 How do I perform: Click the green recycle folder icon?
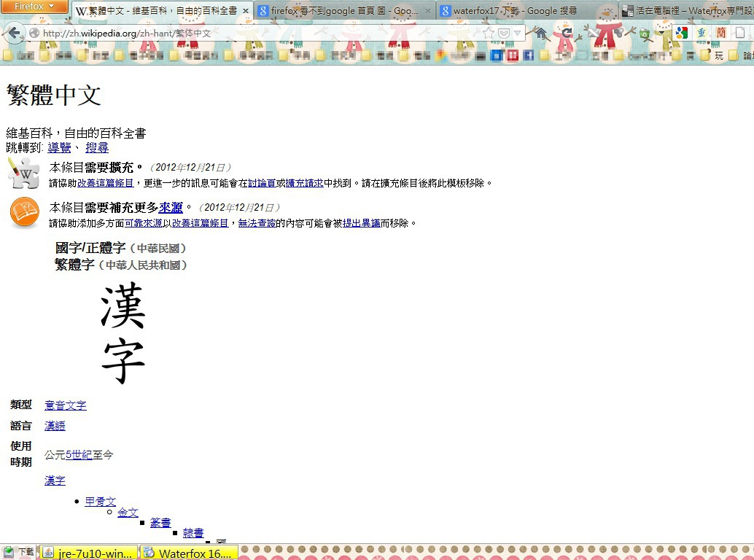(645, 33)
